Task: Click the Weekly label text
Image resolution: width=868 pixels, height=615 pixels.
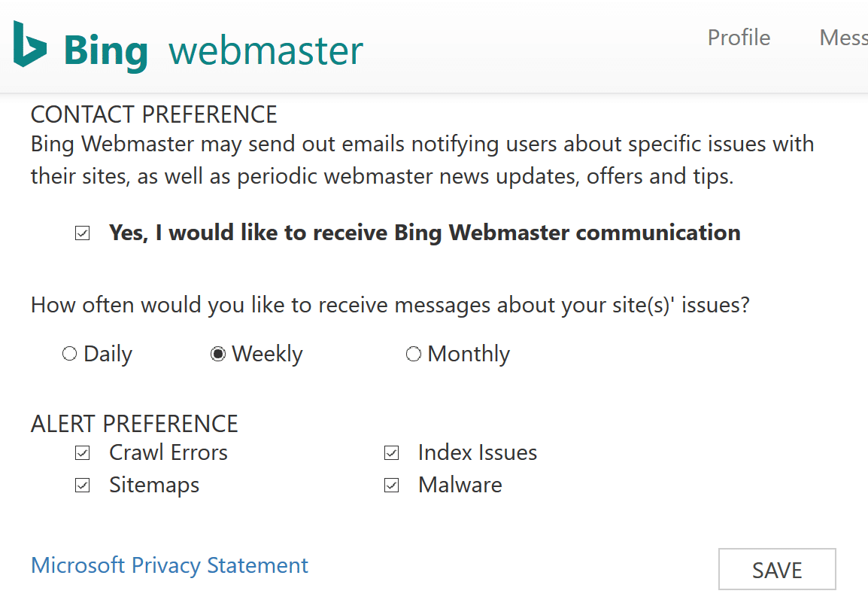Action: tap(267, 354)
